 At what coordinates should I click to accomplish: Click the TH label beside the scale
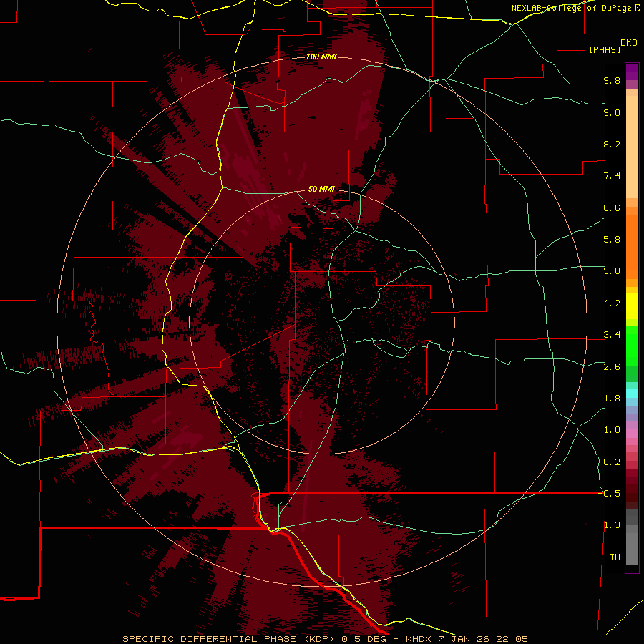click(x=615, y=557)
